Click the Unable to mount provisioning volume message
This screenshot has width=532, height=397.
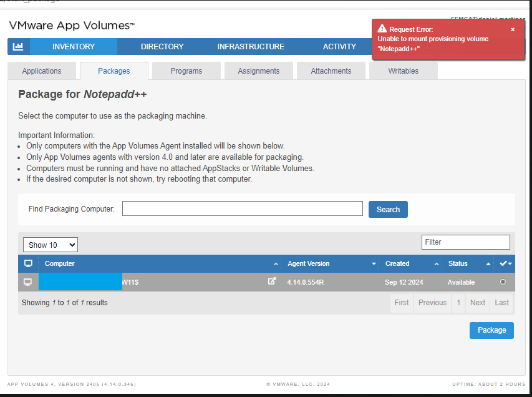point(433,44)
